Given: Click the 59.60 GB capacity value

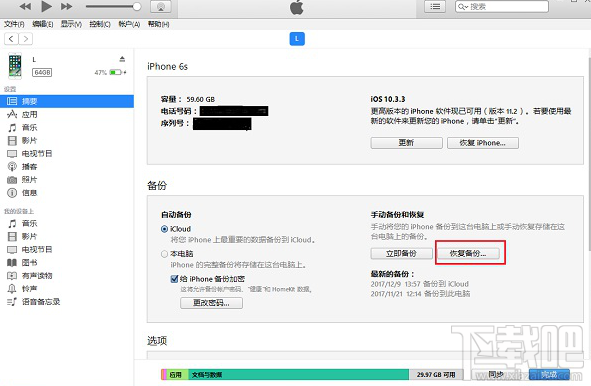Looking at the screenshot, I should point(201,100).
